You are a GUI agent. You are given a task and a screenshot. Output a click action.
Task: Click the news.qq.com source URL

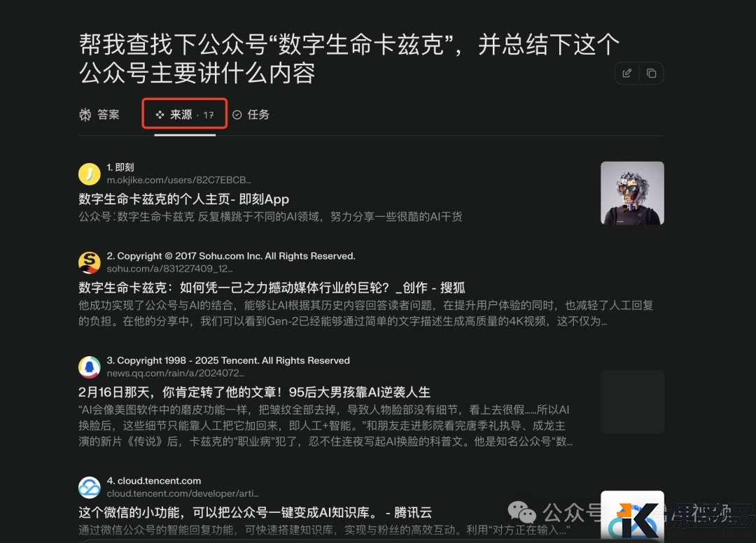(x=176, y=374)
